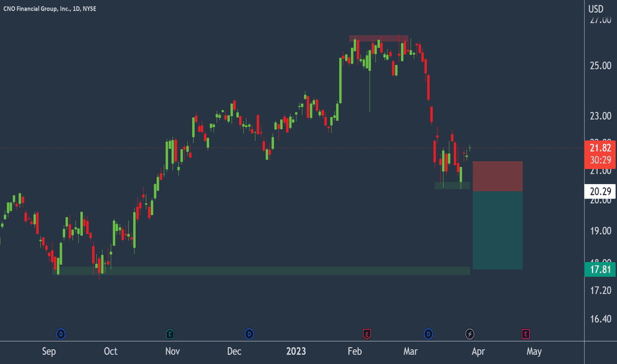This screenshot has width=617, height=364.
Task: Select the long green support rectangle near 17.81
Action: (x=261, y=271)
